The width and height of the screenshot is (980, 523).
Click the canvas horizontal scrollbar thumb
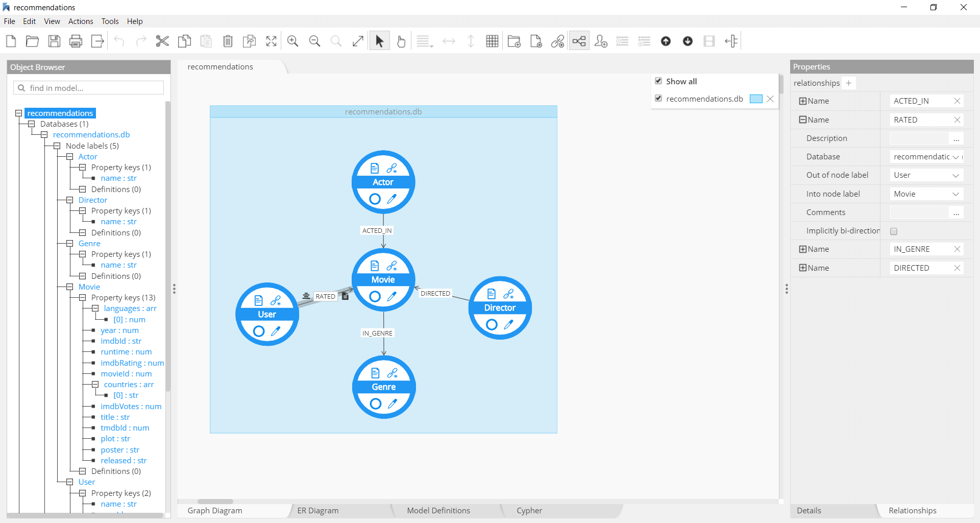pos(215,502)
